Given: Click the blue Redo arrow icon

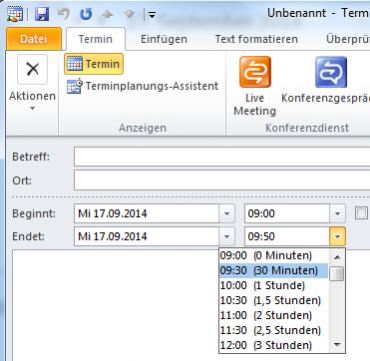Looking at the screenshot, I should (85, 14).
